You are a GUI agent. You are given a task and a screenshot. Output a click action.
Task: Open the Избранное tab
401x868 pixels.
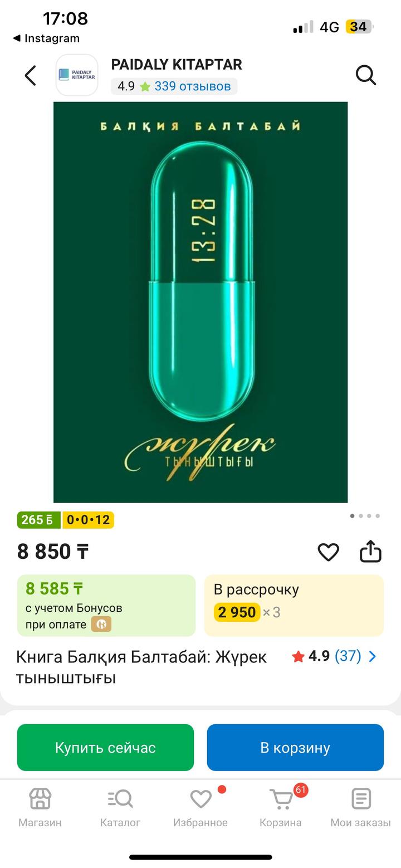(200, 807)
